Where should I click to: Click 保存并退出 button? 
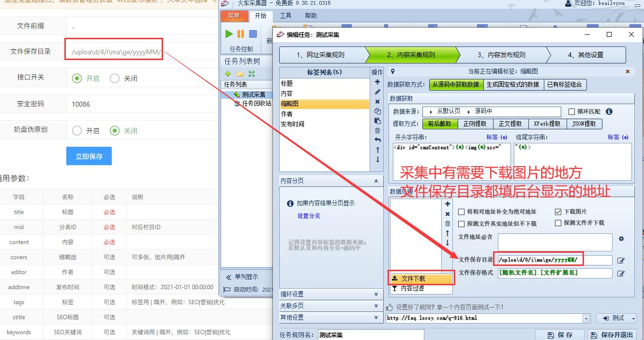click(x=612, y=335)
